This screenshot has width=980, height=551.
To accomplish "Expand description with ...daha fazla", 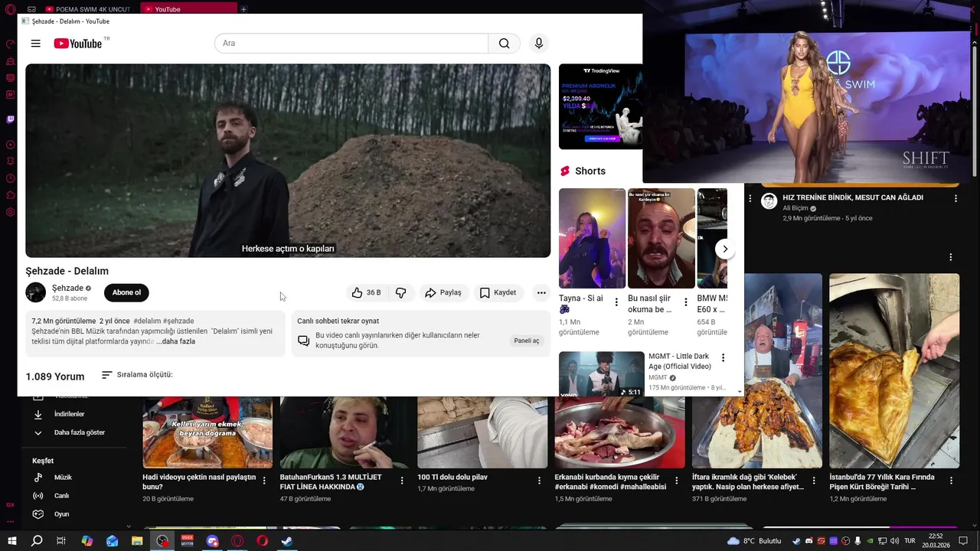I will [x=175, y=341].
